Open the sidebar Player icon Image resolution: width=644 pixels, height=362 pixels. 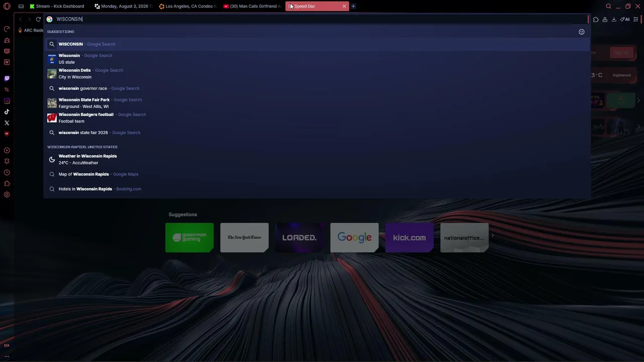pyautogui.click(x=7, y=150)
